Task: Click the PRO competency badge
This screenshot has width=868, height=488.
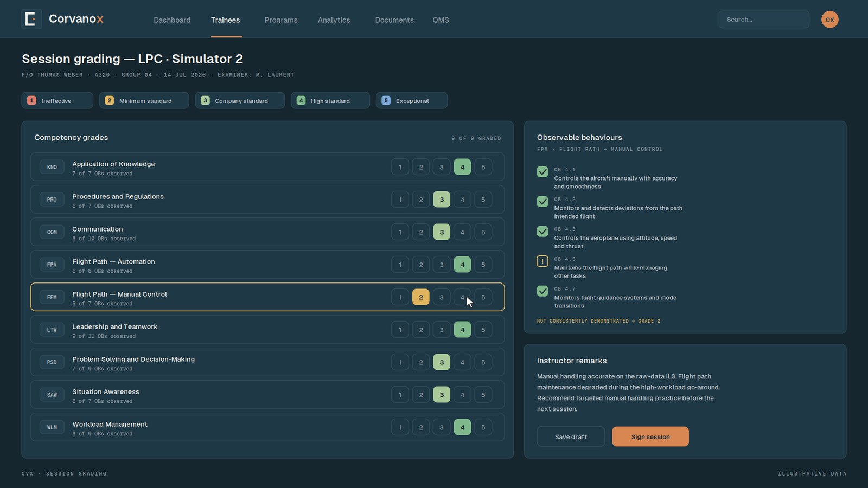Action: (x=52, y=200)
